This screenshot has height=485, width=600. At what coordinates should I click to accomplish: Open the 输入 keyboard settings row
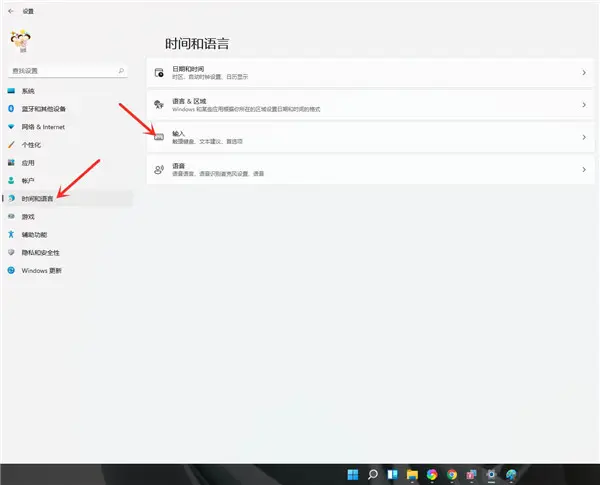pyautogui.click(x=370, y=137)
